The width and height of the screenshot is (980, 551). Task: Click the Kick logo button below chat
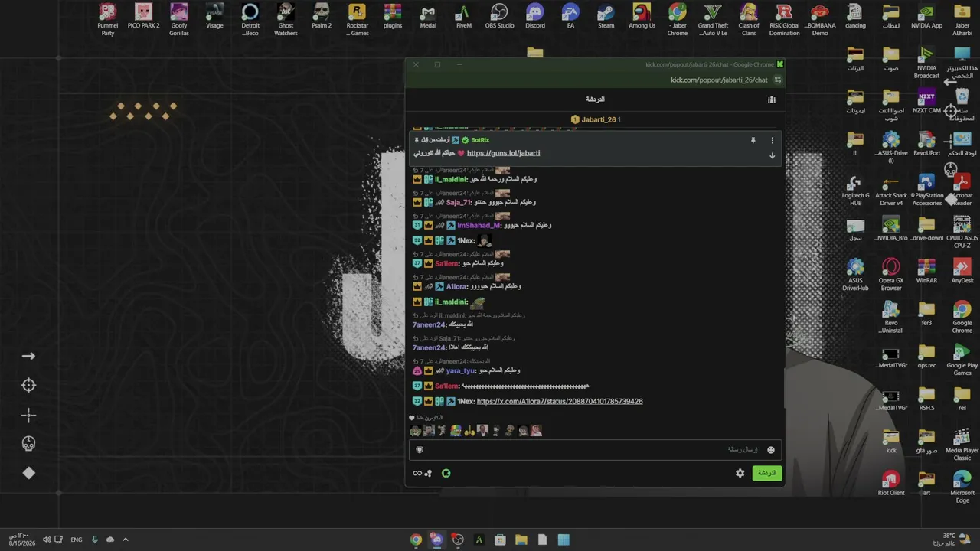446,473
